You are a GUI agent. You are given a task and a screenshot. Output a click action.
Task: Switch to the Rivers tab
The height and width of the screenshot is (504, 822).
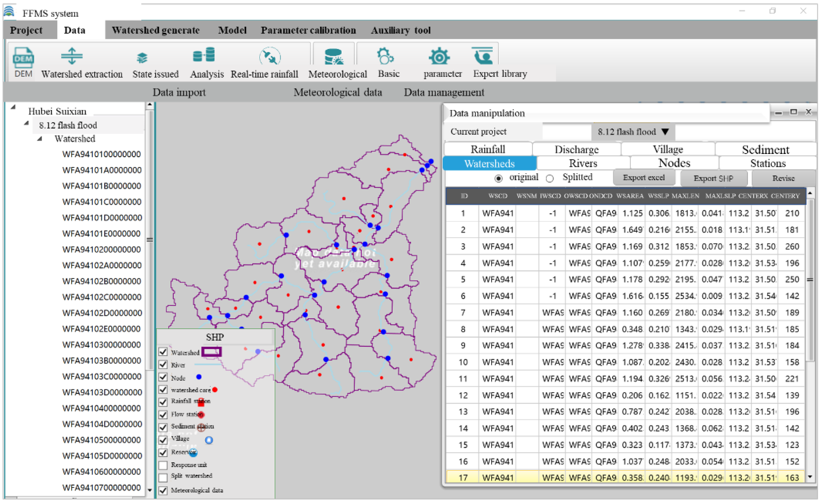click(583, 164)
